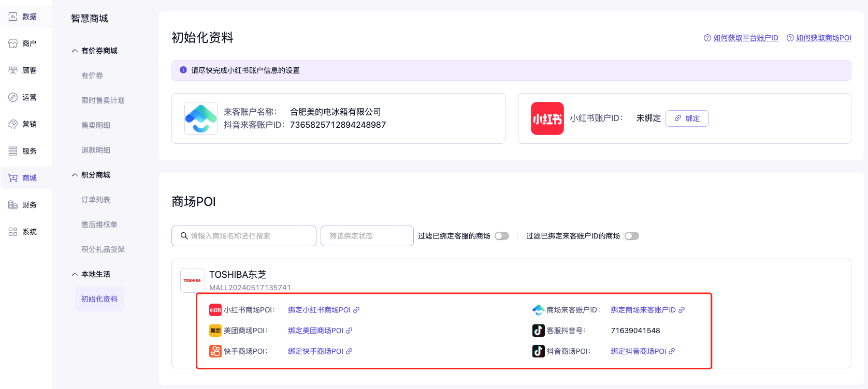Image resolution: width=868 pixels, height=389 pixels.
Task: Select the 顾客 customers icon
Action: pos(13,70)
